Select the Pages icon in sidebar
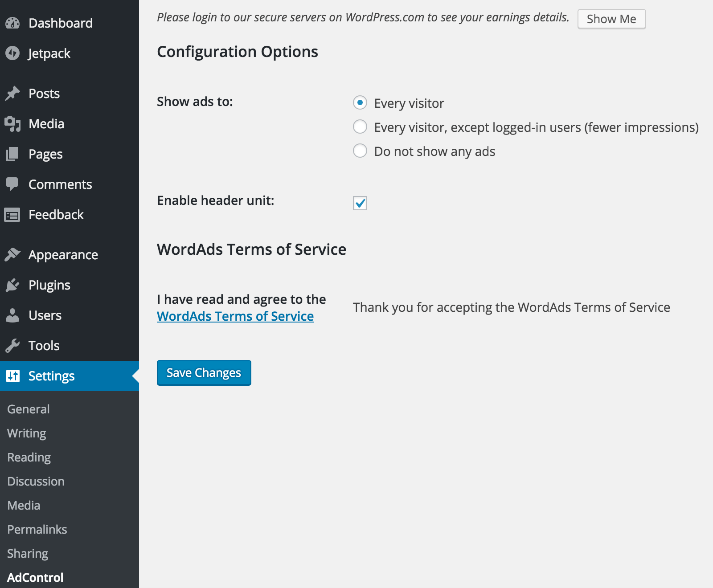The image size is (713, 588). click(12, 154)
